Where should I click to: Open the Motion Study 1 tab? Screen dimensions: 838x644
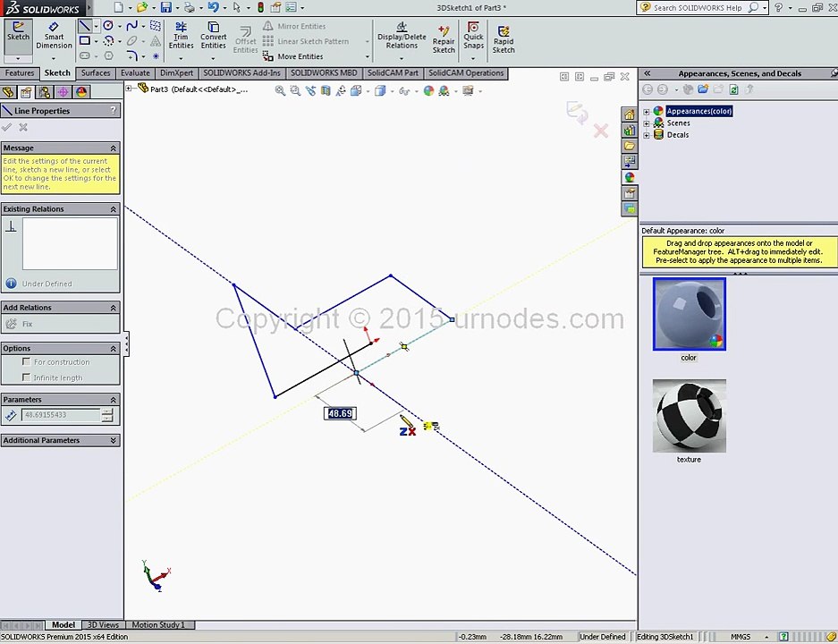(158, 624)
